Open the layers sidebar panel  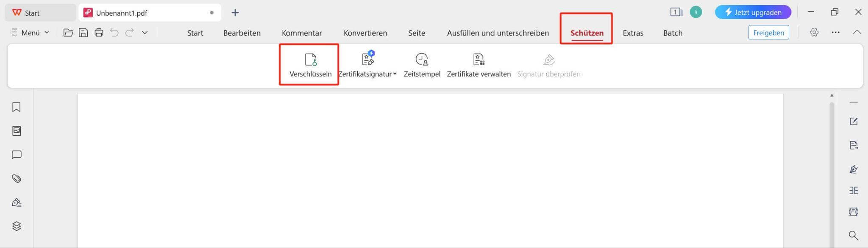[x=17, y=226]
